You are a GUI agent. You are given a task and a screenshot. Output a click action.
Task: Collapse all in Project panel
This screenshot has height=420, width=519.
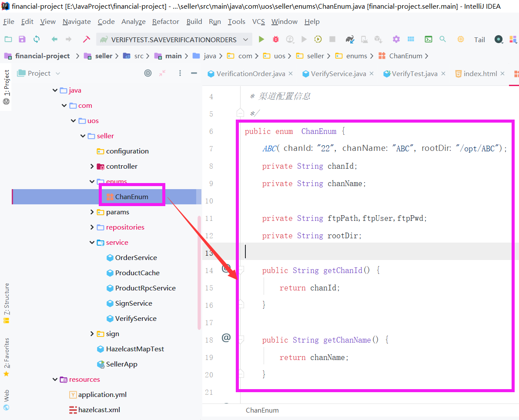(x=162, y=73)
